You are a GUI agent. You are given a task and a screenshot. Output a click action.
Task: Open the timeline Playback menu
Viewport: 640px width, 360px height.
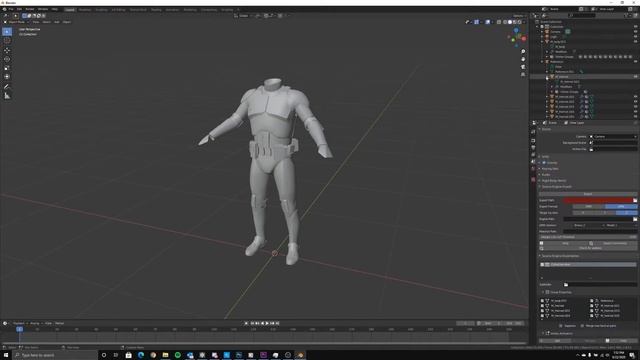19,323
